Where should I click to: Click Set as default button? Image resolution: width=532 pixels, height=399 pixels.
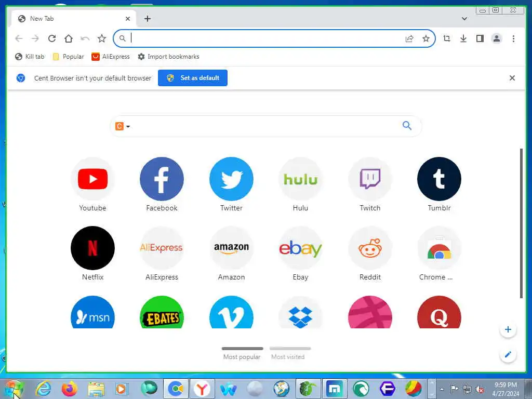tap(193, 78)
